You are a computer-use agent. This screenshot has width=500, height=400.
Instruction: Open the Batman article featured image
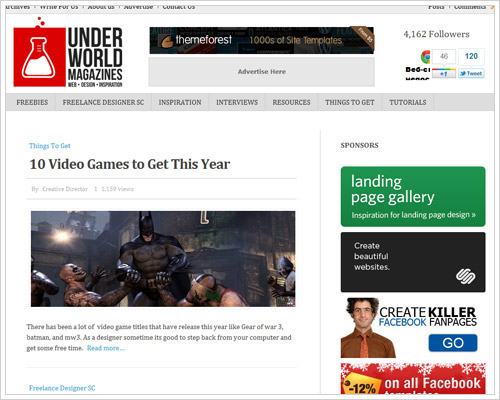[x=163, y=259]
